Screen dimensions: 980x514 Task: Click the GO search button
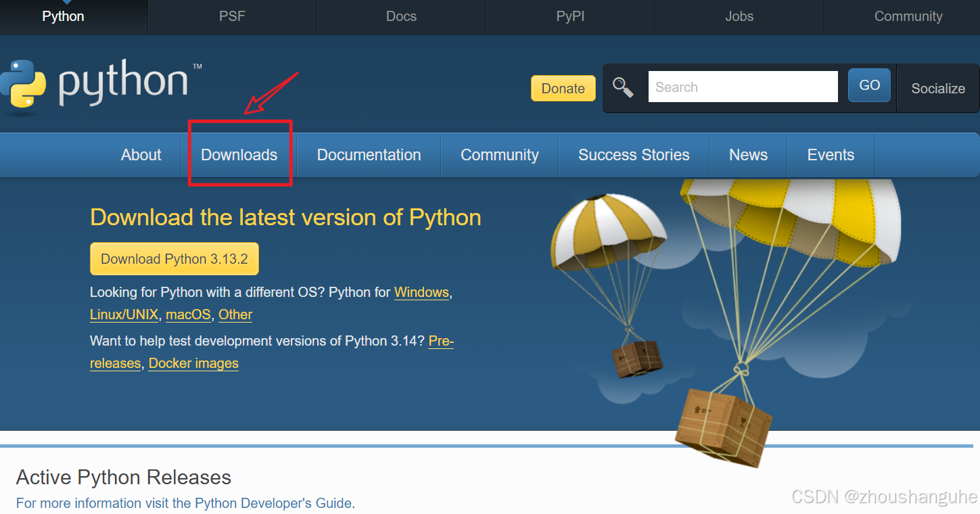click(x=869, y=85)
